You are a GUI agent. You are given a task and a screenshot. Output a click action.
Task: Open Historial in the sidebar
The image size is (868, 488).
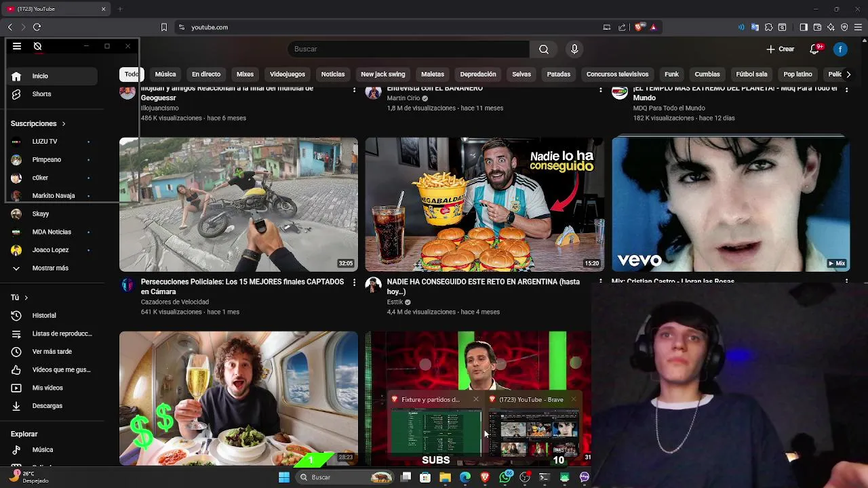(51, 315)
